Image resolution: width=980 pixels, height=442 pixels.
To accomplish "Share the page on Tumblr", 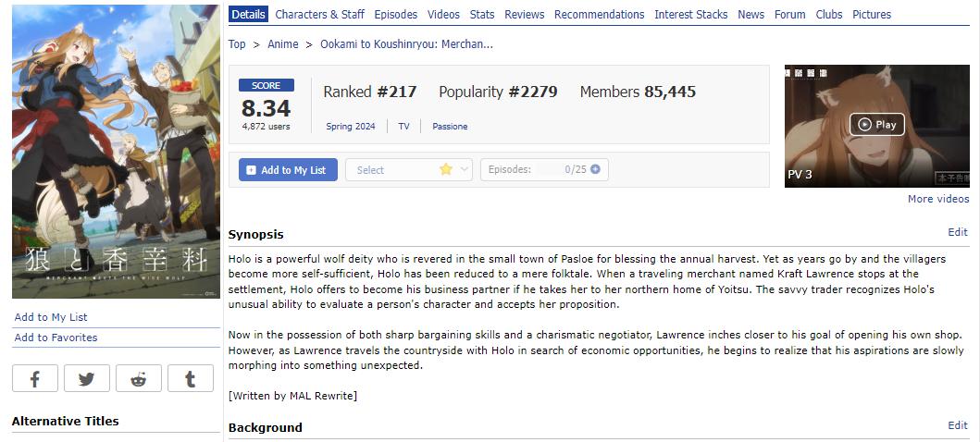I will (190, 378).
